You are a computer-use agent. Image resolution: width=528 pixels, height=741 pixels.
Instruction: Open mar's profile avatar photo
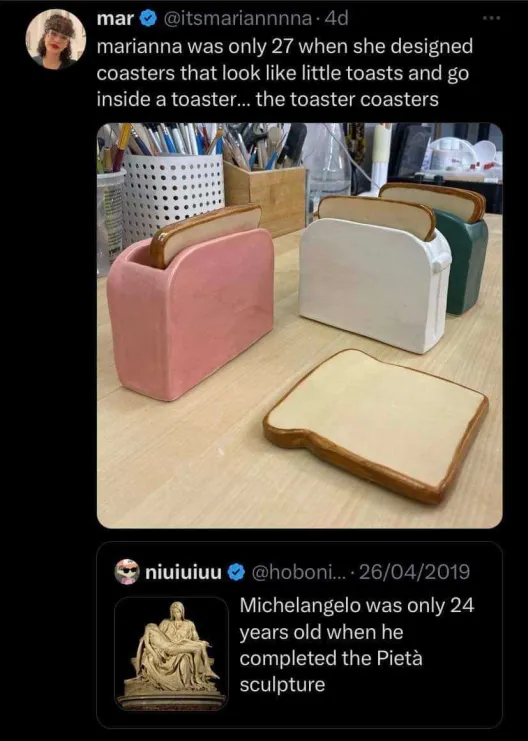(56, 40)
